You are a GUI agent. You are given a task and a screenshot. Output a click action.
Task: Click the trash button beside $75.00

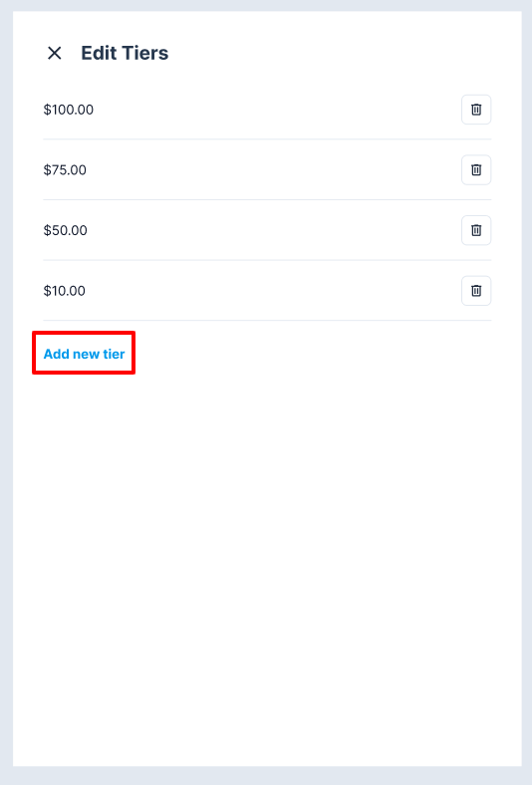(476, 169)
